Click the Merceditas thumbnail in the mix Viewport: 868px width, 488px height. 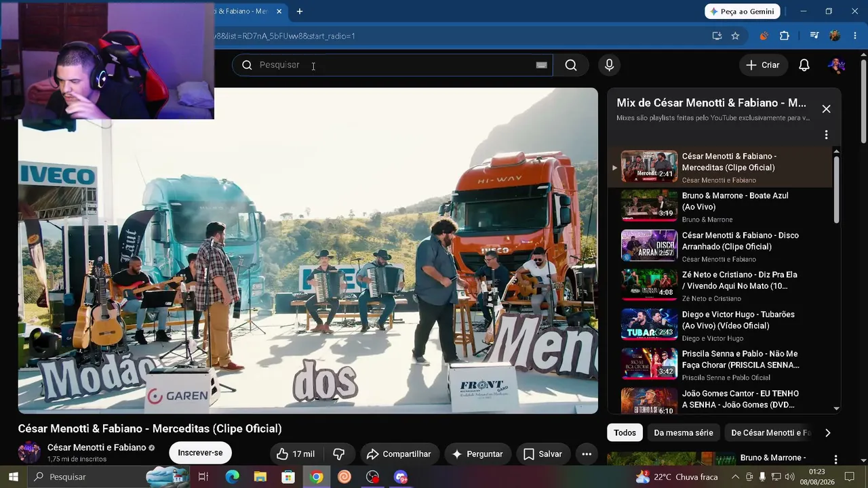(649, 166)
